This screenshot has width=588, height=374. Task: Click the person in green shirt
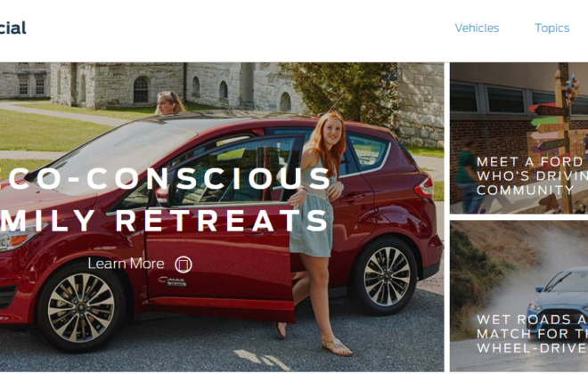tap(468, 176)
